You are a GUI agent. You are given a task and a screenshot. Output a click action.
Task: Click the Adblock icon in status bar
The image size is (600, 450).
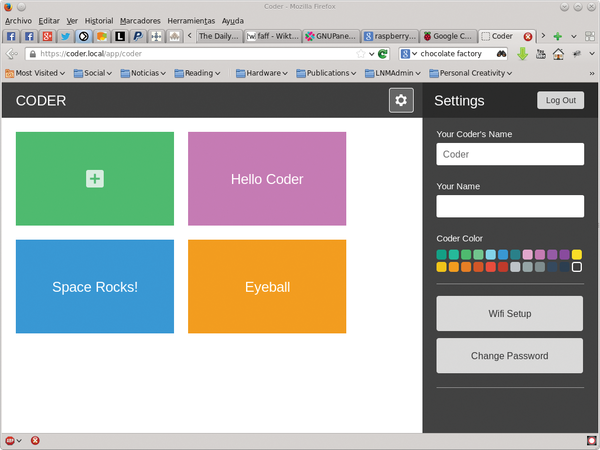[x=11, y=440]
